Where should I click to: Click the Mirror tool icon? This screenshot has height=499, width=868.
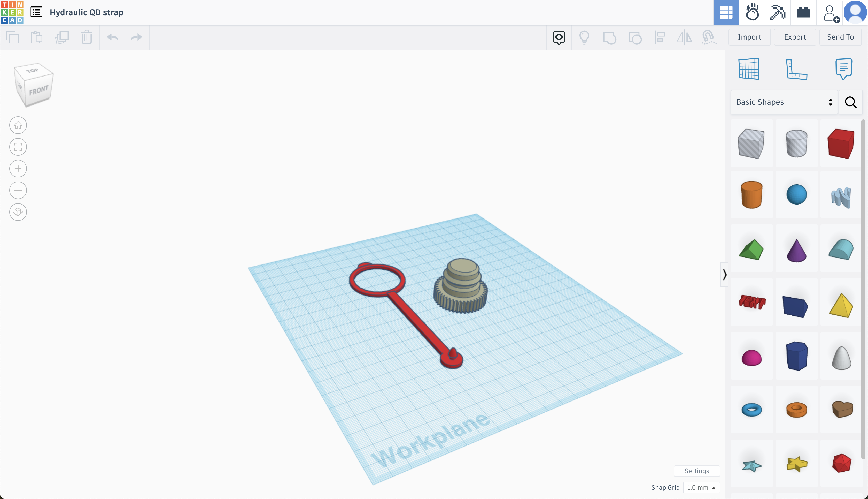[684, 37]
